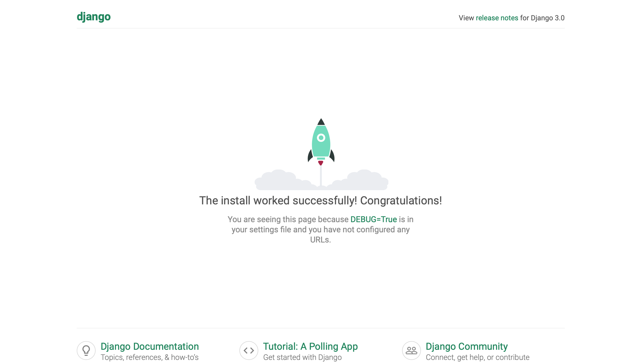The image size is (640, 364).
Task: Click the lightbulb documentation icon
Action: click(86, 350)
